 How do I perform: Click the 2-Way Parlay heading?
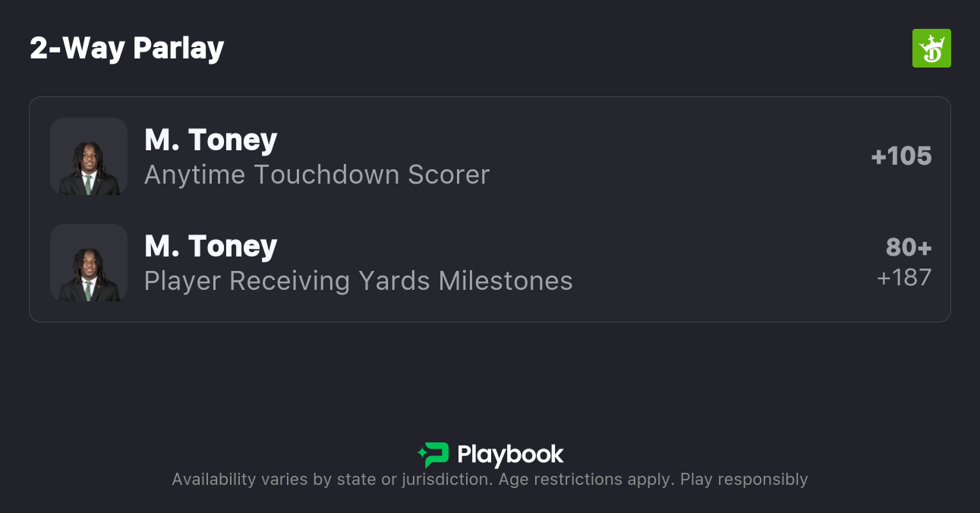[x=127, y=49]
